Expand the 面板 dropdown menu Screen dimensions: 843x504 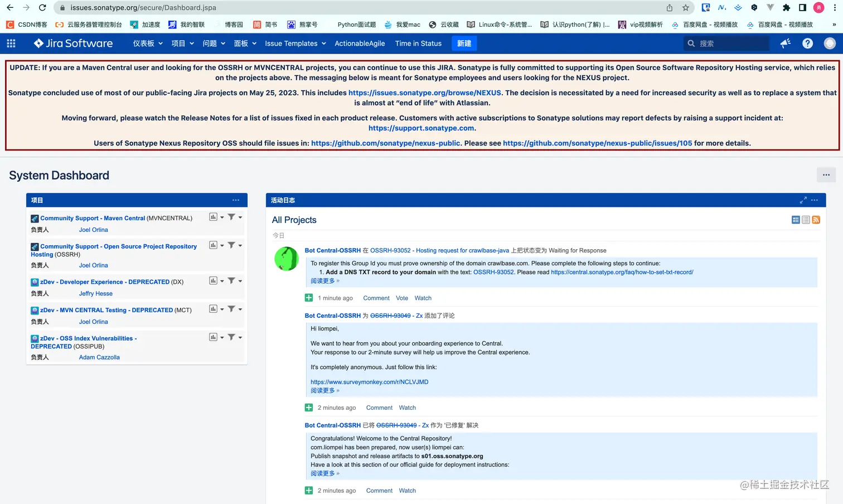pyautogui.click(x=245, y=43)
